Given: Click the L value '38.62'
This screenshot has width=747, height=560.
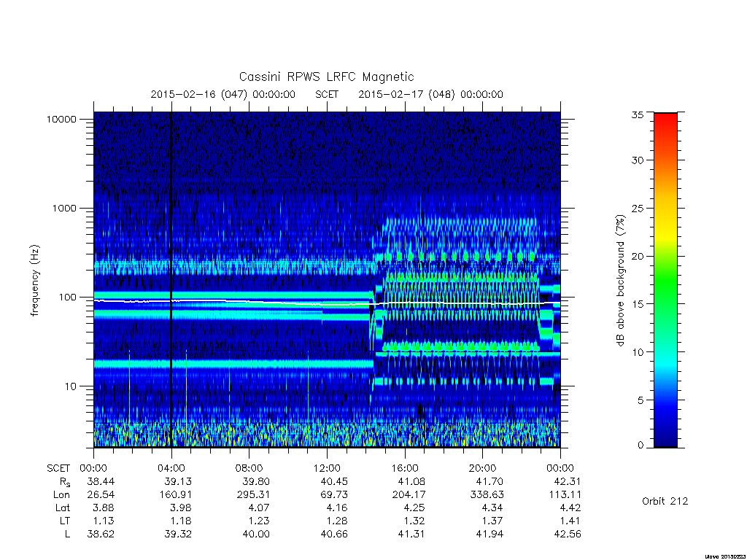Looking at the screenshot, I should coord(101,534).
